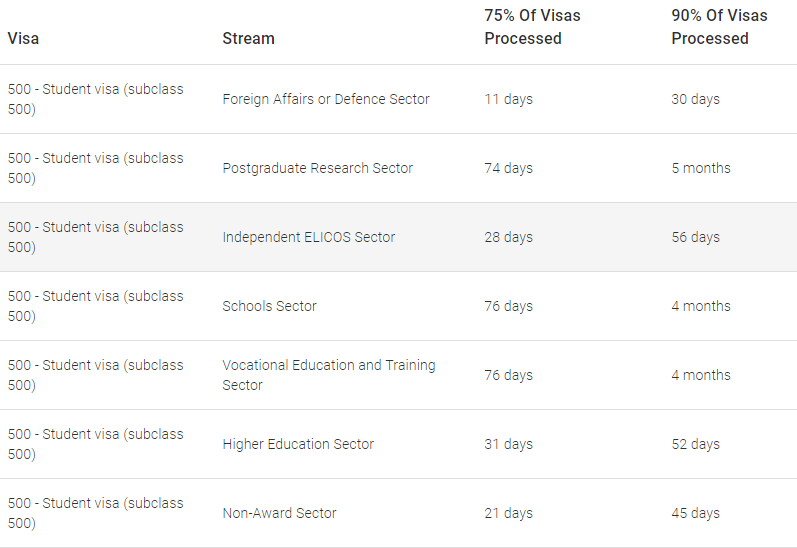Click the 45 days cell
Screen dimensions: 797x548
click(695, 513)
